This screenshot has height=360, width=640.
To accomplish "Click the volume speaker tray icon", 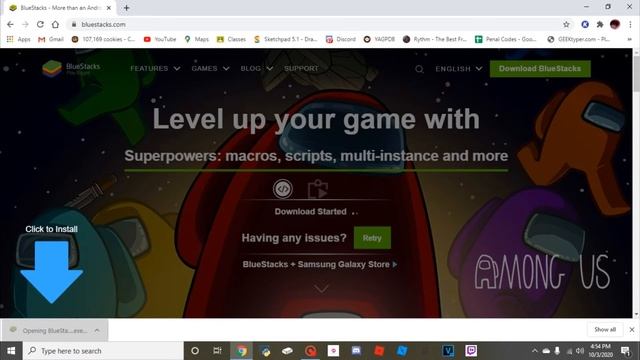I will coord(580,351).
